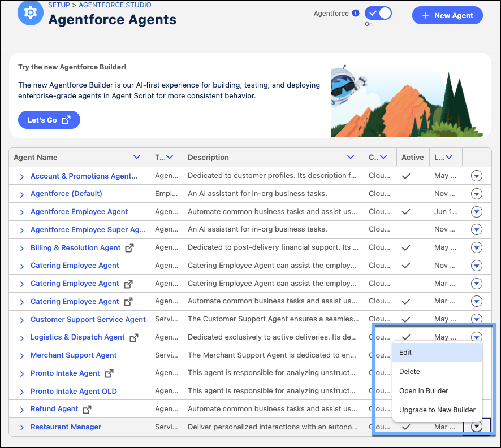The height and width of the screenshot is (448, 501).
Task: Click external link icon beside Refund Agent
Action: tap(87, 410)
